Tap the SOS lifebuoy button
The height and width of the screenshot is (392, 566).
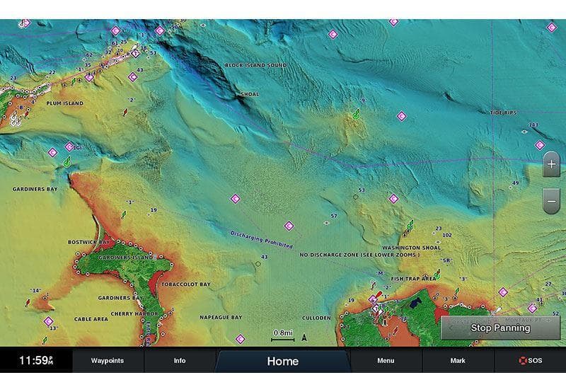coord(530,360)
